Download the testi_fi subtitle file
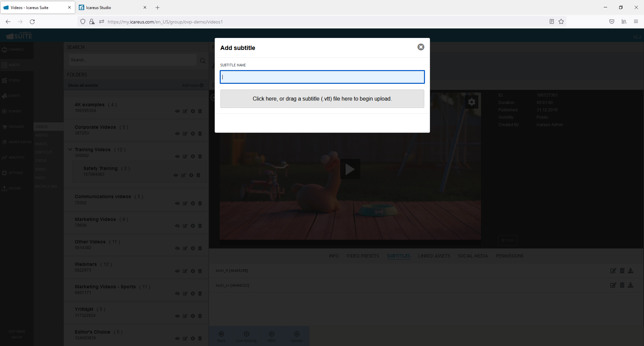The height and width of the screenshot is (346, 644). (x=631, y=271)
